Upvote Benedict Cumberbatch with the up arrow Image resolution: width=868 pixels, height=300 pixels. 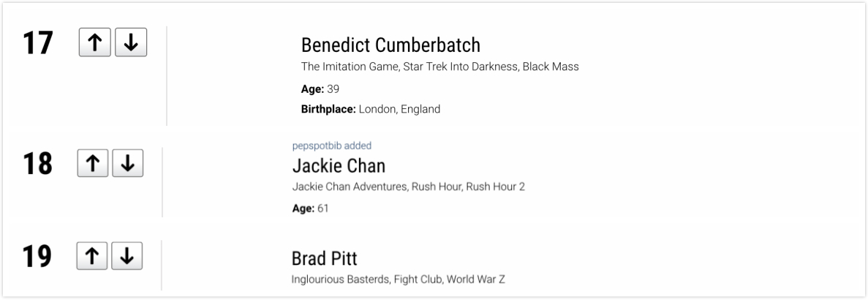(95, 42)
